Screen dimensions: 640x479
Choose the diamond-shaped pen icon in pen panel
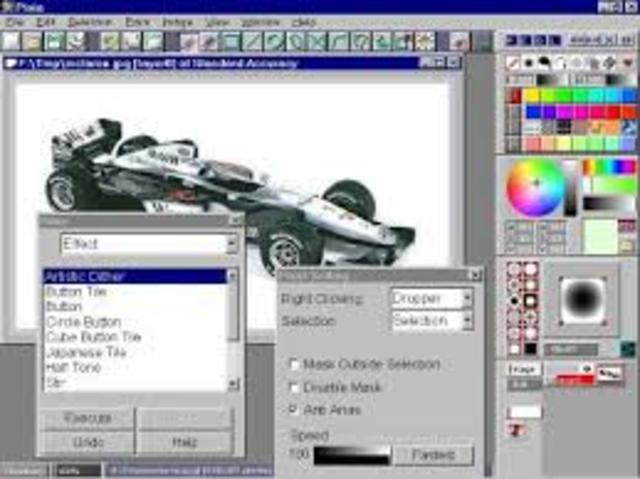[x=609, y=63]
